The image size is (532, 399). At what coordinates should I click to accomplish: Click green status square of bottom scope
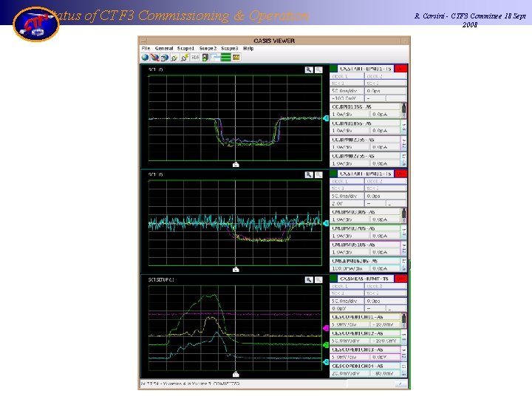coord(333,279)
